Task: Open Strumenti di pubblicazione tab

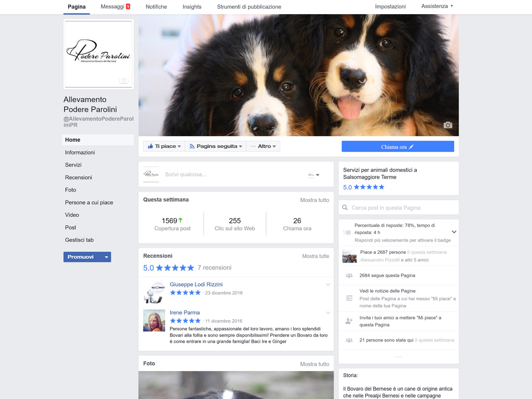Action: [249, 7]
